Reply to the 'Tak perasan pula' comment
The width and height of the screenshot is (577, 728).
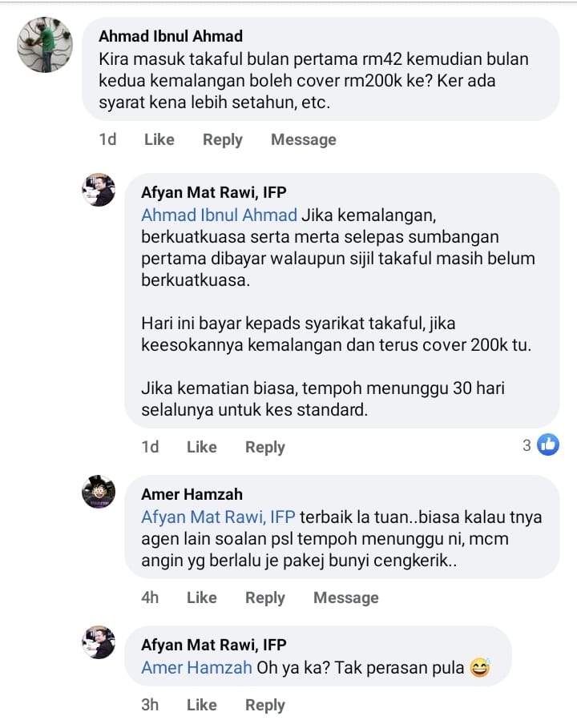pos(265,704)
